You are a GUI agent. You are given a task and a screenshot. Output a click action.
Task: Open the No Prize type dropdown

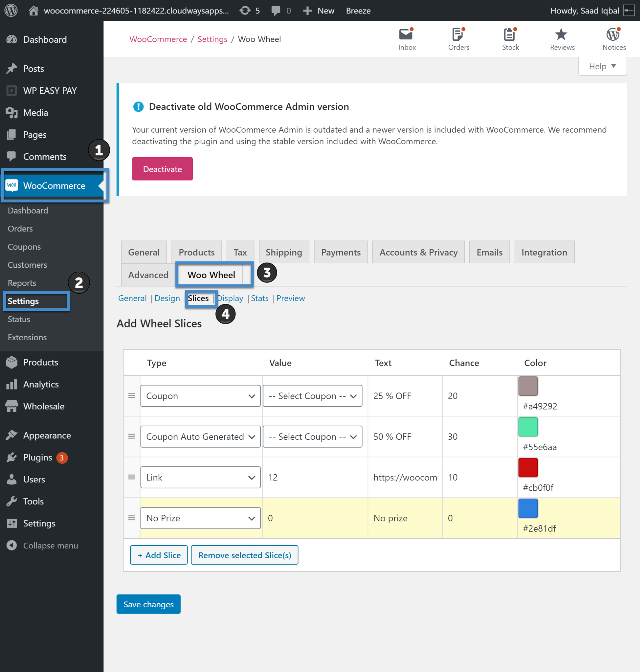click(x=201, y=518)
